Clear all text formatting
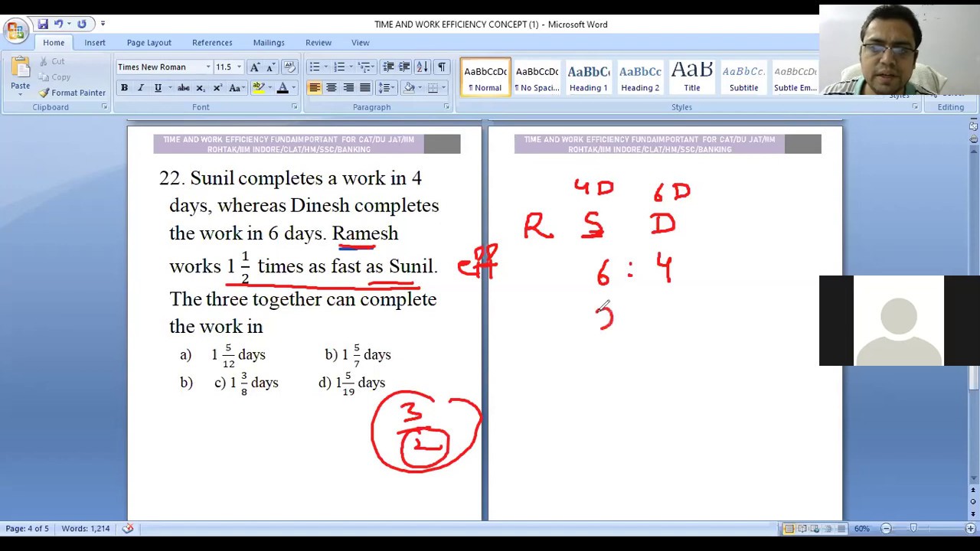Screen dimensions: 980x551 point(289,67)
